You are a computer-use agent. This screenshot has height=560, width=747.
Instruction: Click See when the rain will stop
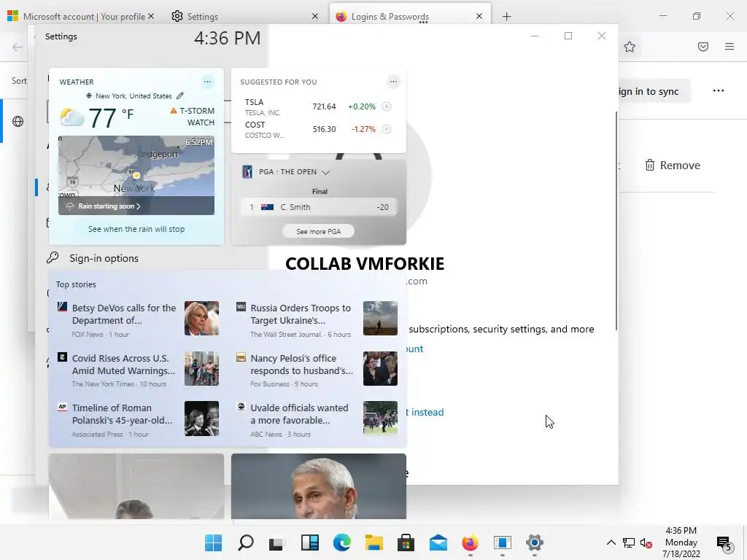click(x=136, y=229)
